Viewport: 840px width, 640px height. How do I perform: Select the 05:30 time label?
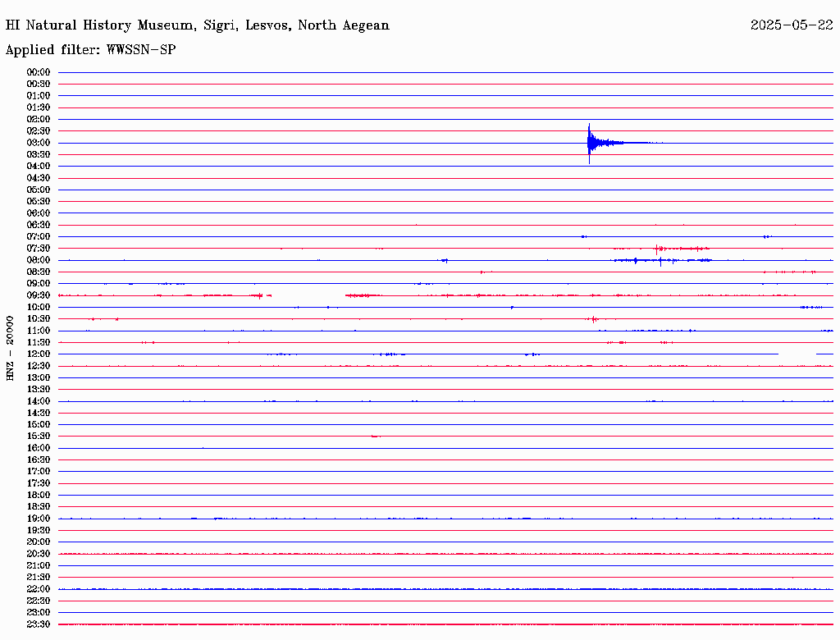pyautogui.click(x=39, y=202)
